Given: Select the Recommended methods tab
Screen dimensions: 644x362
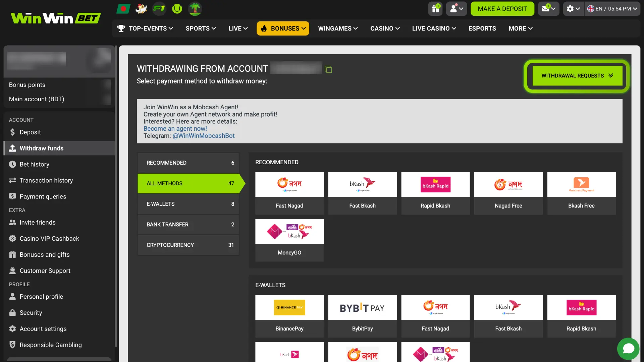Looking at the screenshot, I should 188,163.
